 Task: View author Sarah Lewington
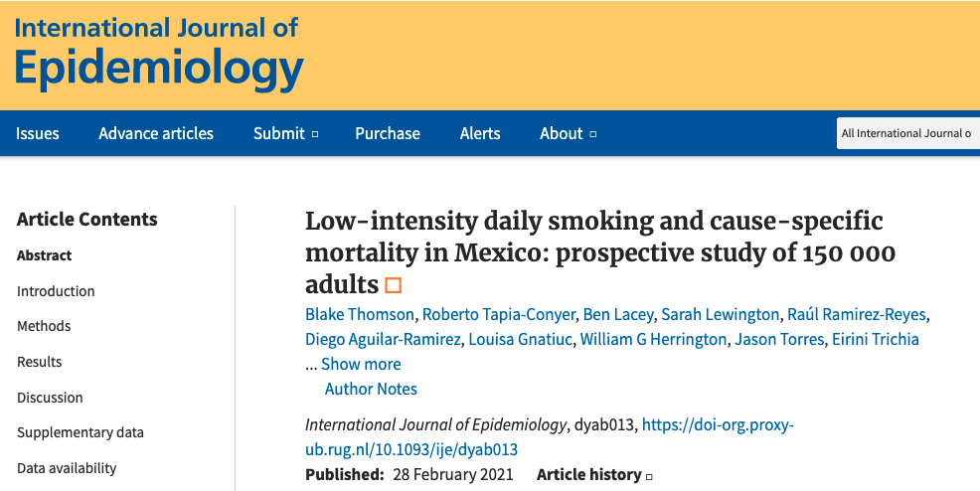[x=721, y=314]
